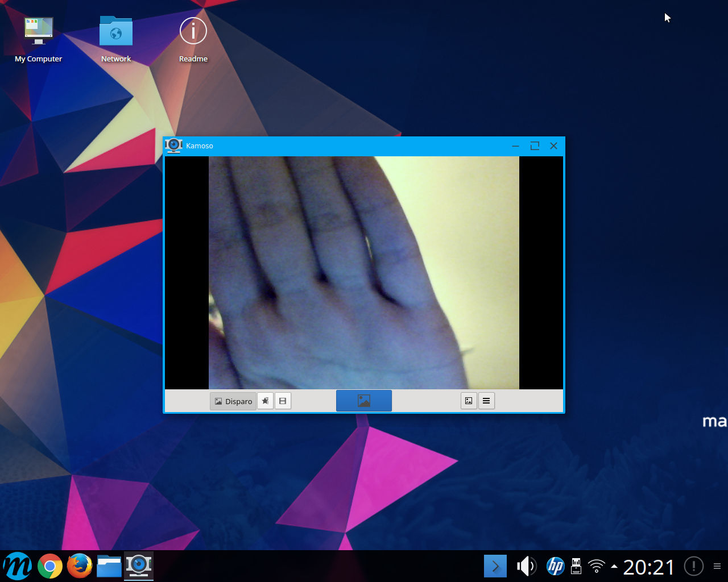
Task: Open the notifications exclamation icon
Action: pyautogui.click(x=693, y=566)
